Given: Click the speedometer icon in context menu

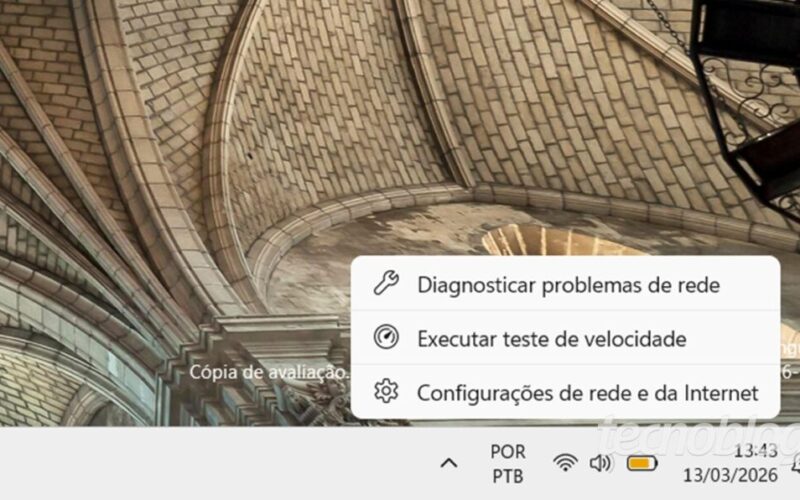Looking at the screenshot, I should [x=386, y=337].
